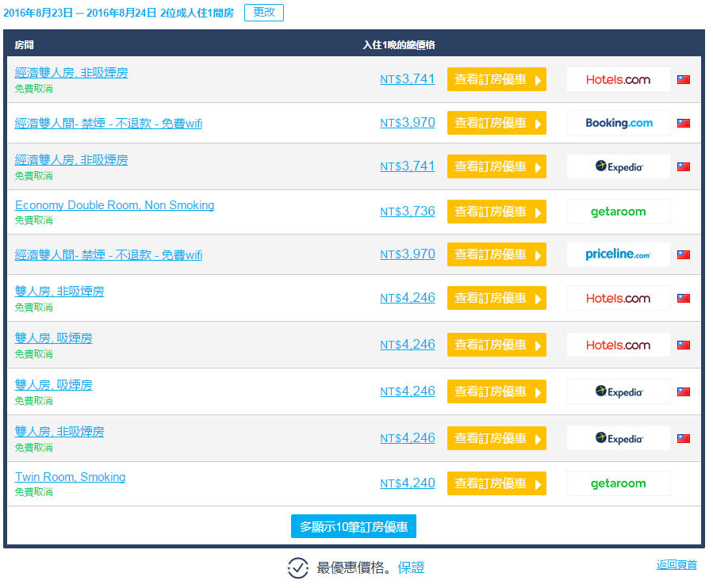Click 更改 to change the dates
The image size is (713, 588).
(263, 13)
